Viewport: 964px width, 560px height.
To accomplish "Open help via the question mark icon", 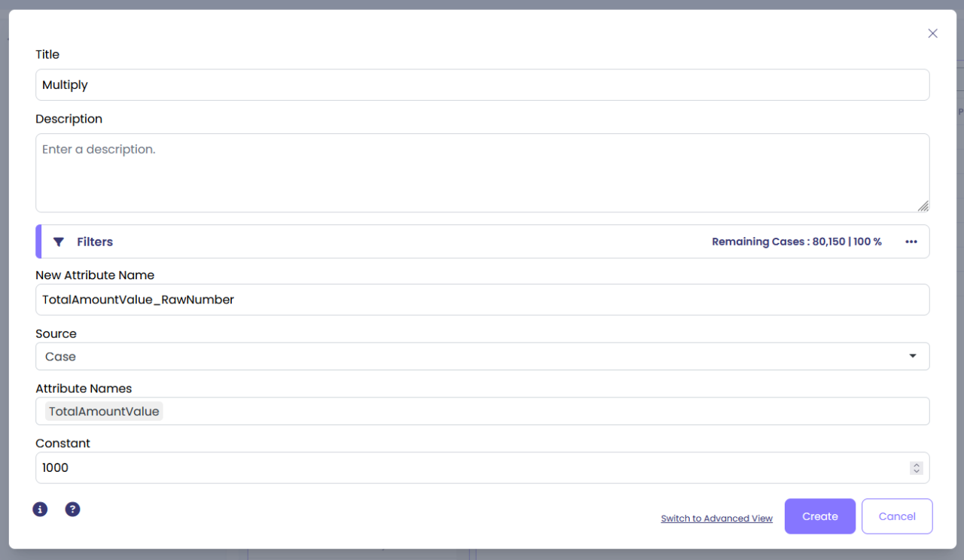I will tap(72, 510).
